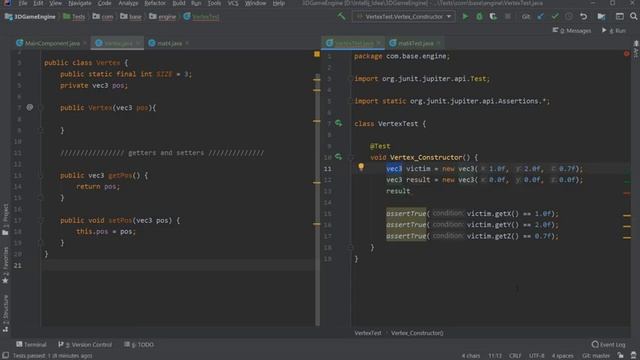Open the Messages tool window

tap(571, 31)
